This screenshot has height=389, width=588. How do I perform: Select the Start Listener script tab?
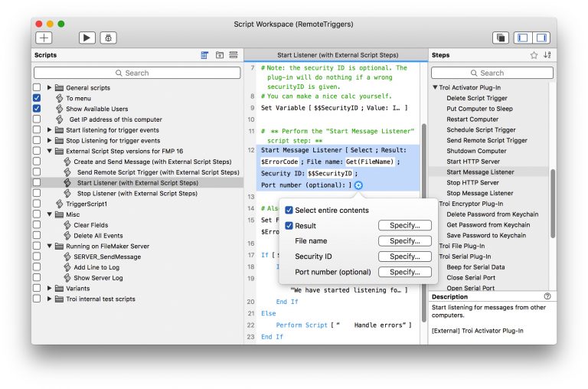338,55
